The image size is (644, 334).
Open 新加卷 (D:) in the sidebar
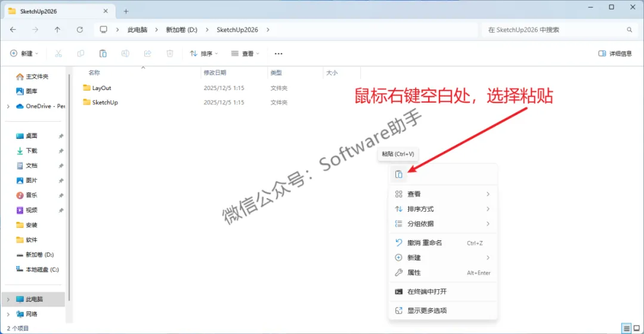pos(35,255)
